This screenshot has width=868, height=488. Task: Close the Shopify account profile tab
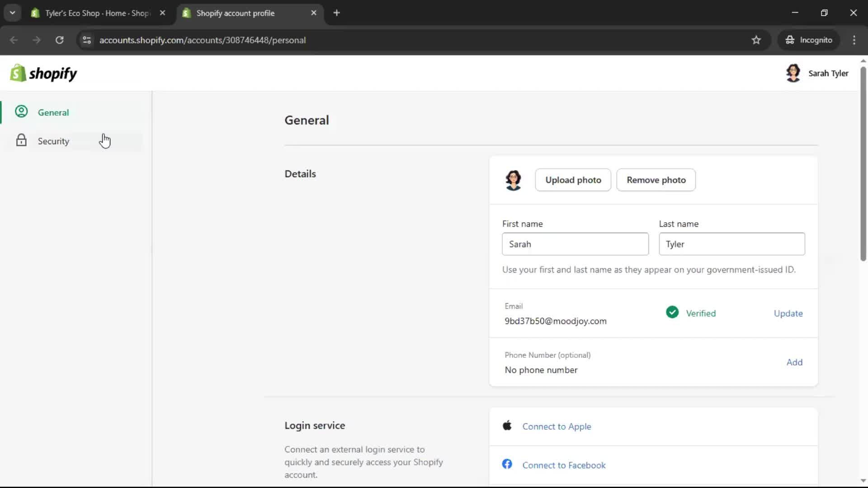[x=314, y=13]
